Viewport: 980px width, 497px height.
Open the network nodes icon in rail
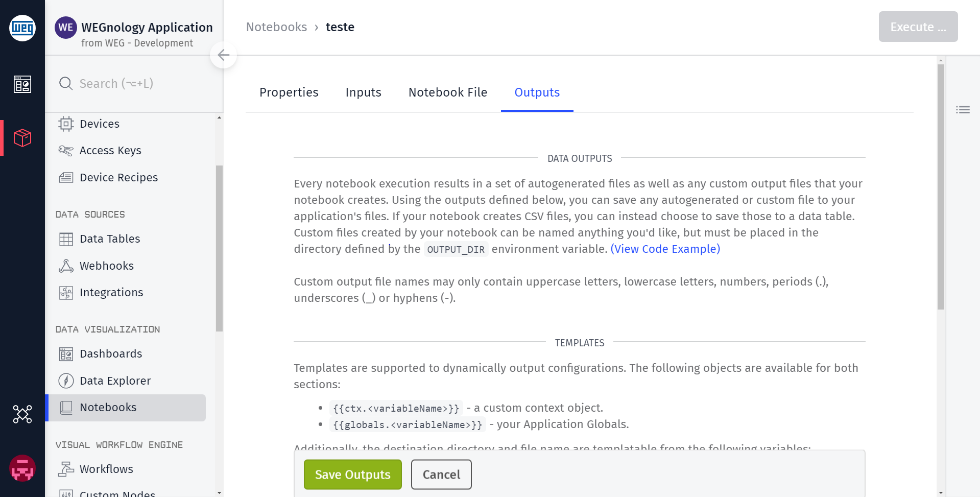(22, 414)
